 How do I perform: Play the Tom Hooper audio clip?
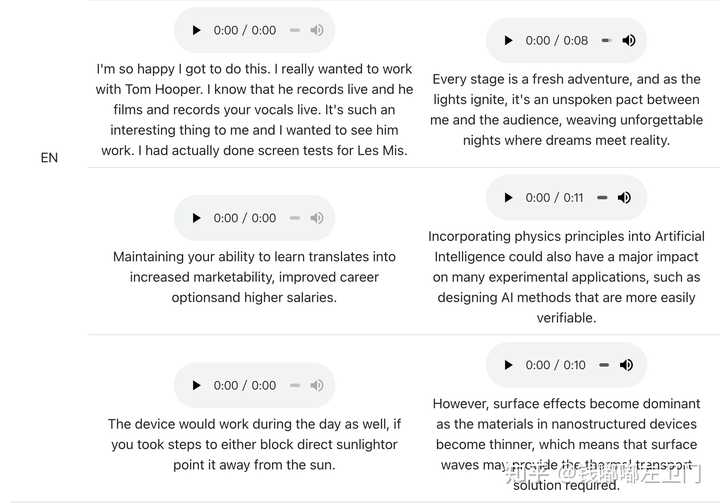(197, 30)
